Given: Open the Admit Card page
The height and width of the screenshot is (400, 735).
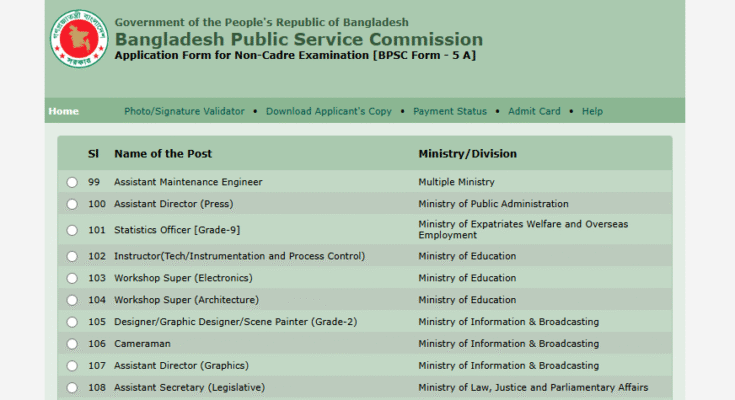Looking at the screenshot, I should click(534, 111).
